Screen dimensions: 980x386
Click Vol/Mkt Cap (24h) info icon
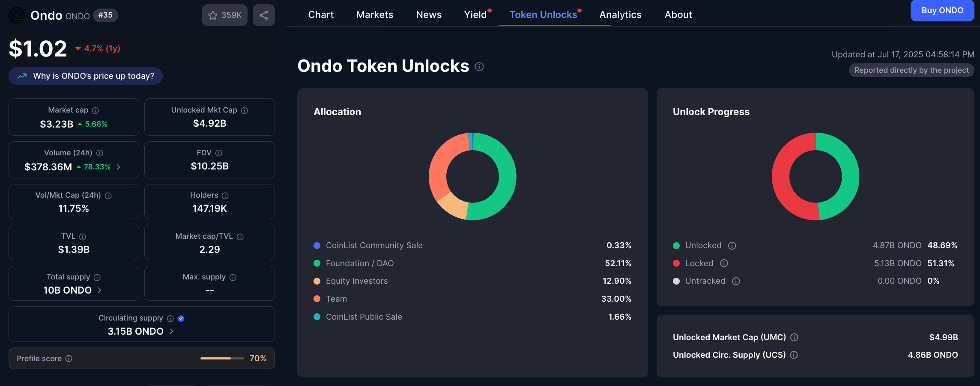[x=108, y=196]
